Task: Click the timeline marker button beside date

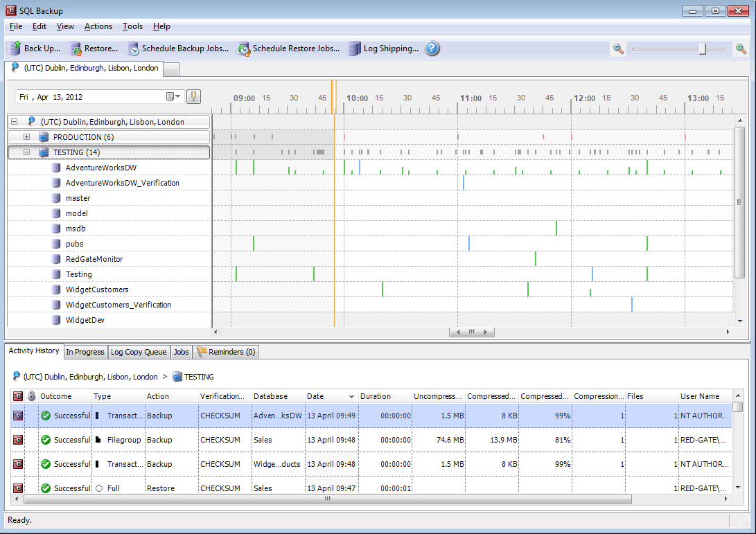Action: click(x=193, y=97)
